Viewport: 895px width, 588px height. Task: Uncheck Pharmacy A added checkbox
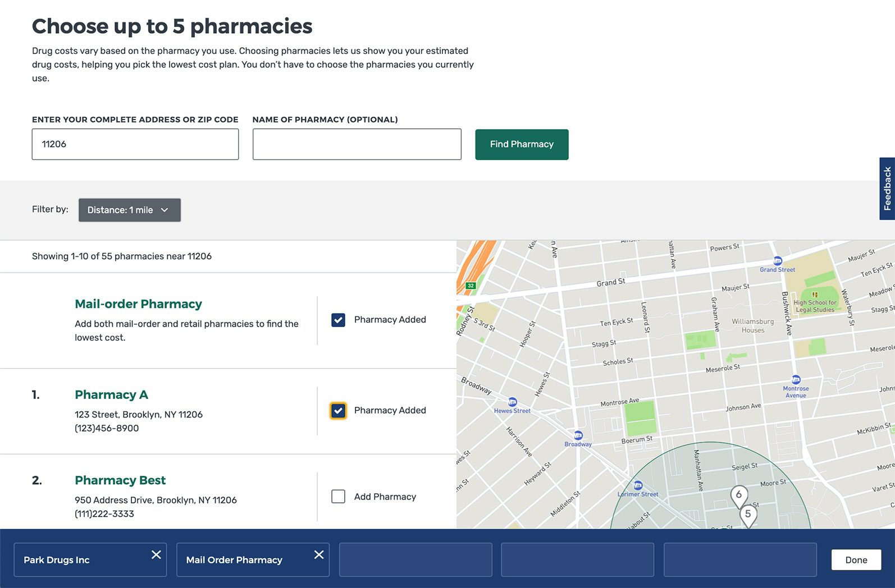pyautogui.click(x=338, y=411)
